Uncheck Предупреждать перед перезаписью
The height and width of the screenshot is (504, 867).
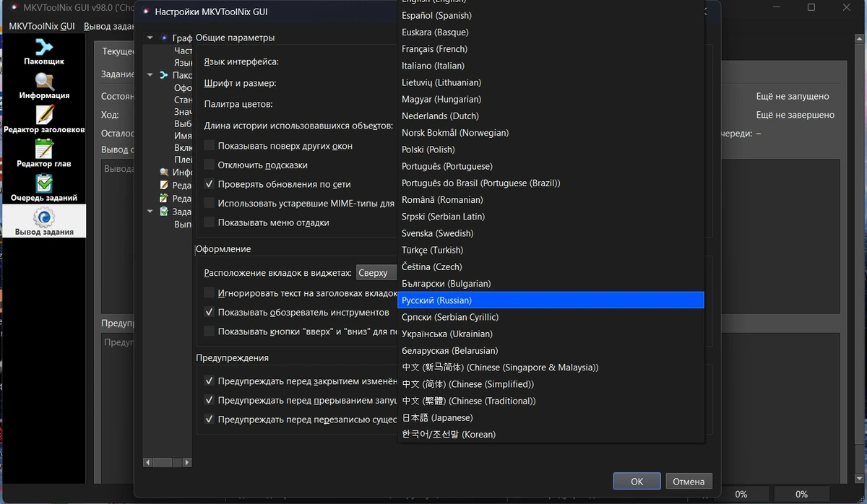coord(210,419)
